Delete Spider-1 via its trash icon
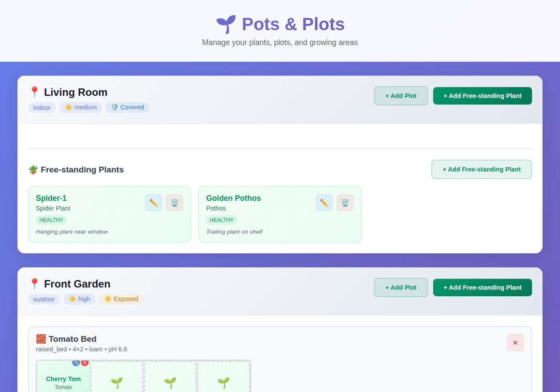 click(174, 202)
